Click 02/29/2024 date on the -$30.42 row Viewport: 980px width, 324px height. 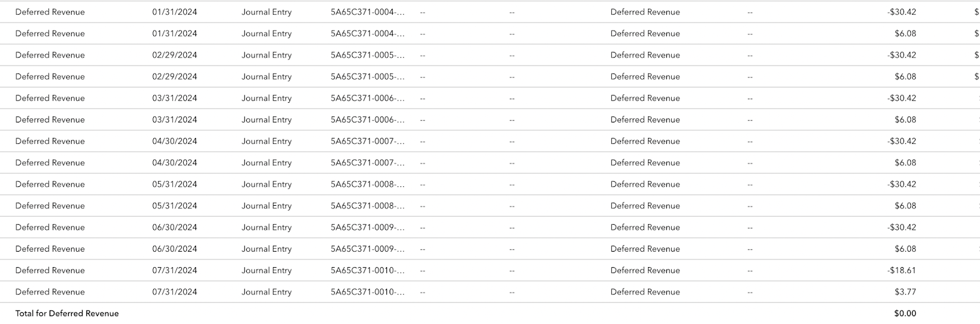click(175, 55)
